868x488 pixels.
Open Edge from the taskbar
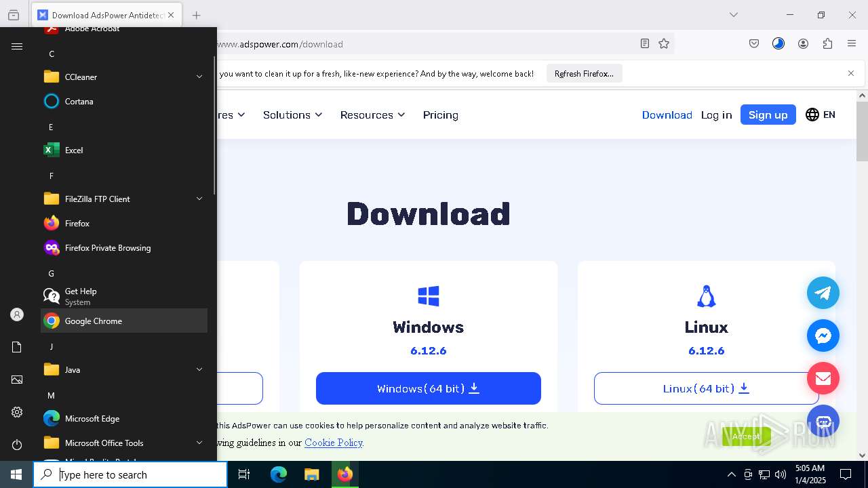tap(279, 474)
